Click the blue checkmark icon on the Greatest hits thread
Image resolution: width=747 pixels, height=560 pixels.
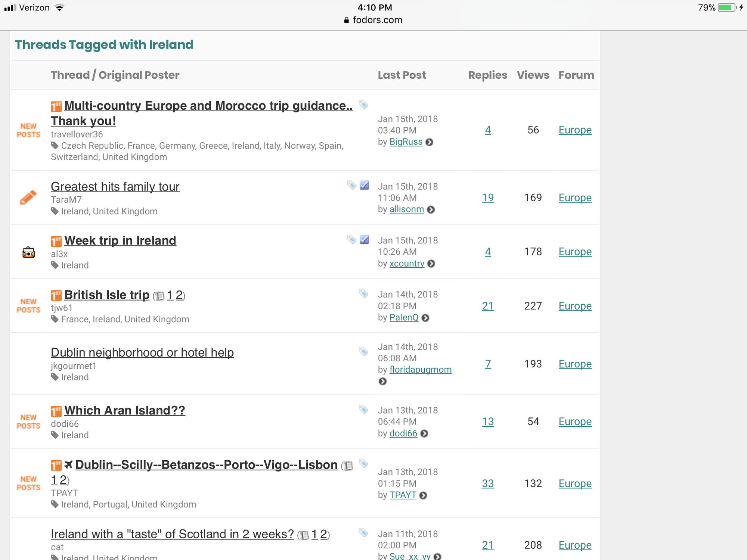(x=364, y=185)
